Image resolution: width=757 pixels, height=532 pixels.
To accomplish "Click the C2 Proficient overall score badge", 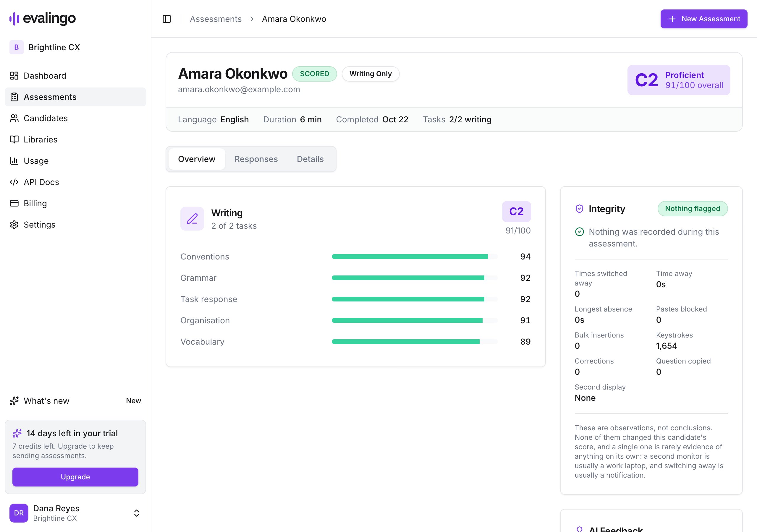I will coord(679,80).
